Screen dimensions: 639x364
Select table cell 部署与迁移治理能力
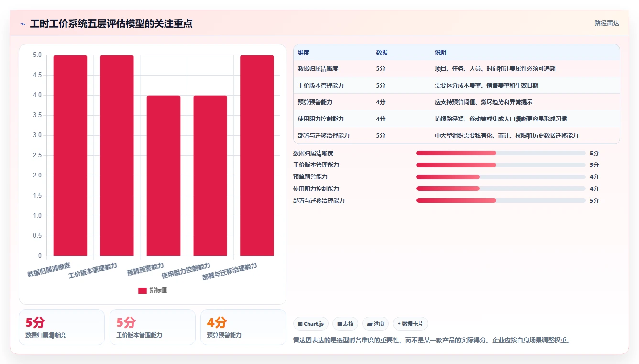[x=324, y=136]
